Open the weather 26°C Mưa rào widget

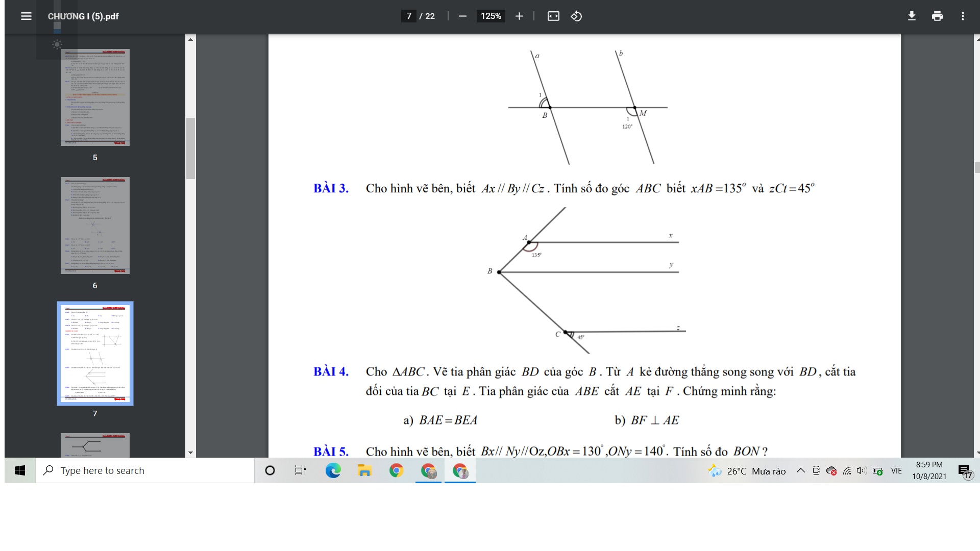click(x=747, y=470)
